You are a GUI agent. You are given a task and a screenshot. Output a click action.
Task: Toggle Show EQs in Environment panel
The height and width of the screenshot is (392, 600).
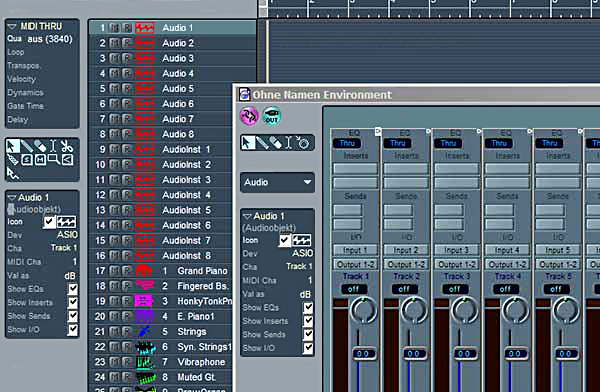[x=308, y=308]
